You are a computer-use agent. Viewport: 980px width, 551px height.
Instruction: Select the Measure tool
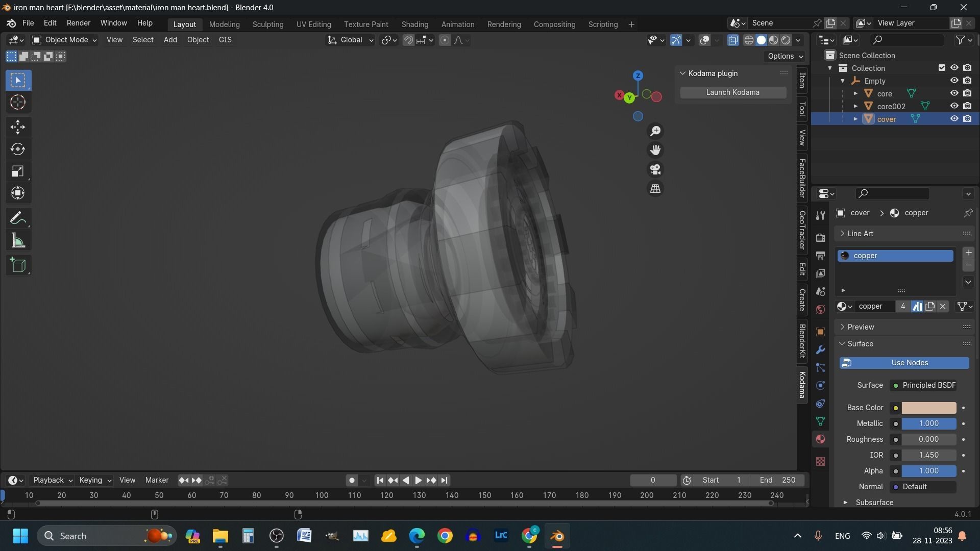pyautogui.click(x=18, y=241)
